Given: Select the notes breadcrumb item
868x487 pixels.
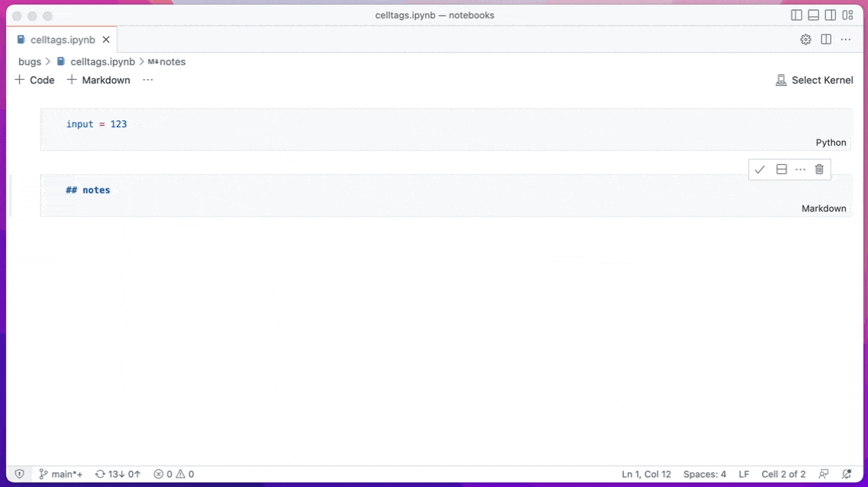Looking at the screenshot, I should (173, 61).
